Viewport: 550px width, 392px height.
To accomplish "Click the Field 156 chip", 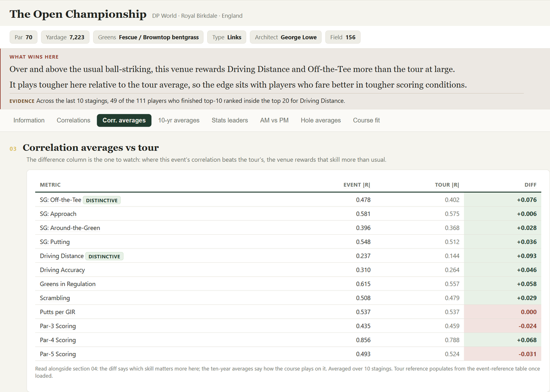I will [x=343, y=37].
